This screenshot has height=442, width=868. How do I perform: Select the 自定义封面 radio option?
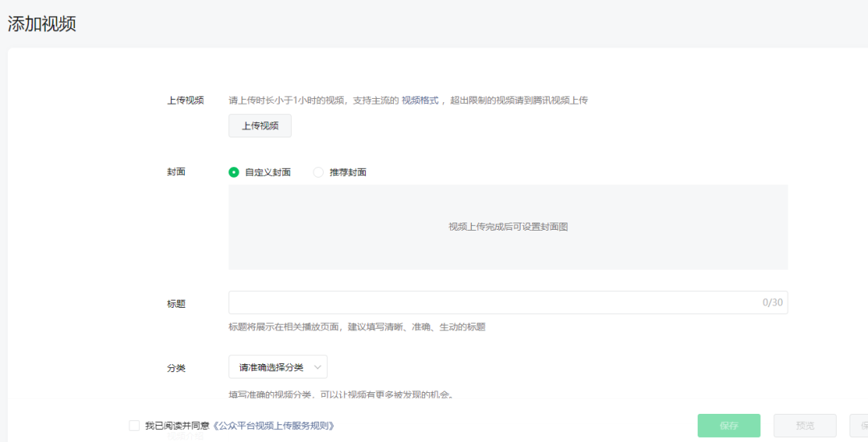coord(234,172)
